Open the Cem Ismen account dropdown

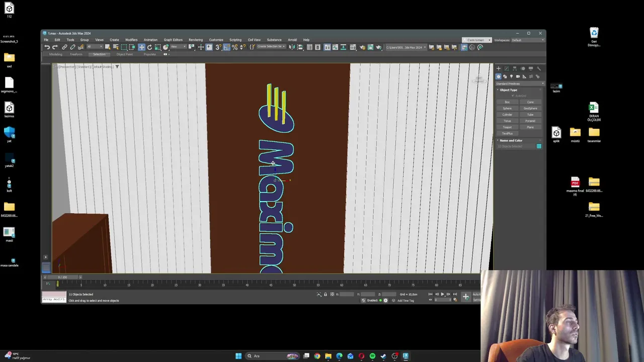(477, 40)
